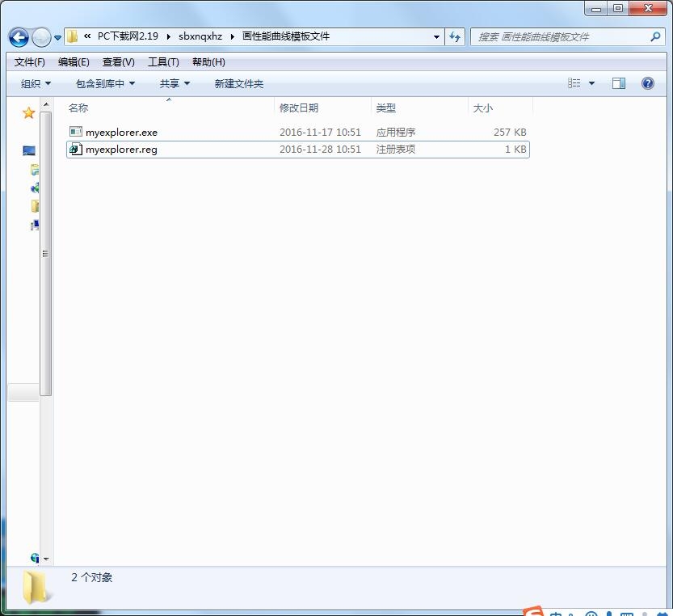Minimize the explorer window
This screenshot has height=616, width=673.
click(x=595, y=8)
